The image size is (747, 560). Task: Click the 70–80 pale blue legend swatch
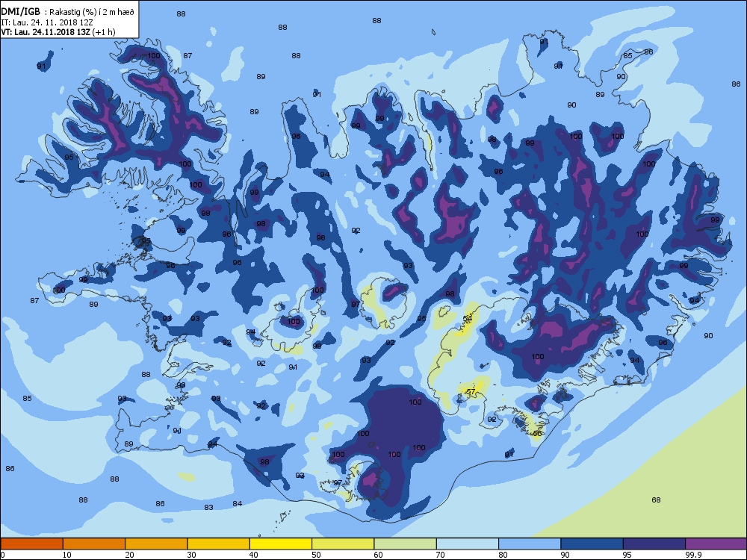click(468, 544)
